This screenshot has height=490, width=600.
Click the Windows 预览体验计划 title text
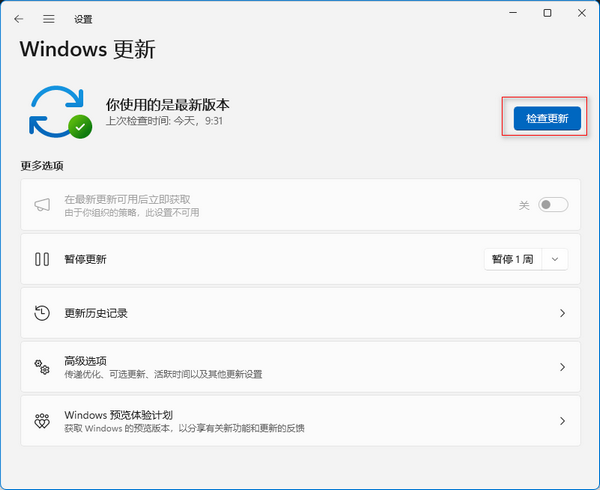pos(118,414)
